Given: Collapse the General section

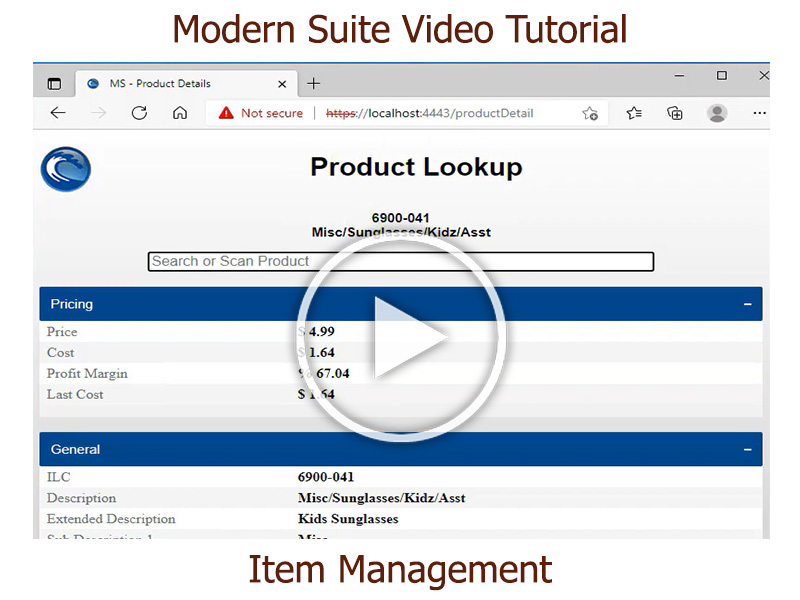Looking at the screenshot, I should click(x=747, y=449).
